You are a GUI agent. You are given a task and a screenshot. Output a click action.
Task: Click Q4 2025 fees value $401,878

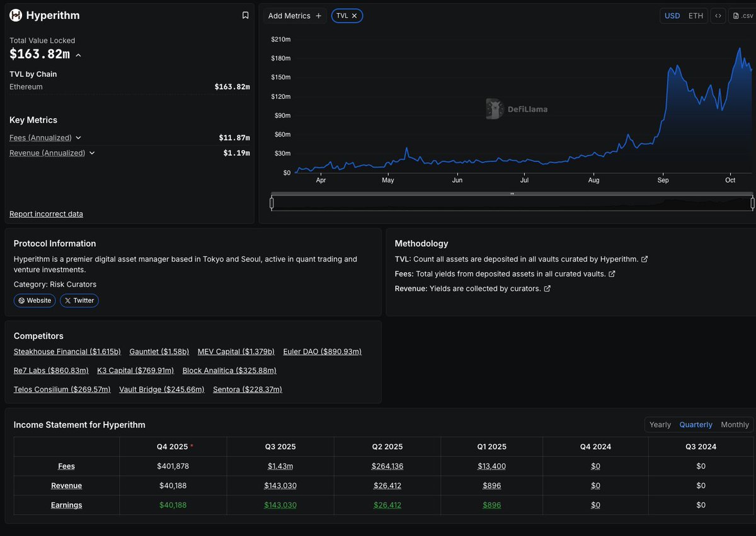[x=173, y=466]
